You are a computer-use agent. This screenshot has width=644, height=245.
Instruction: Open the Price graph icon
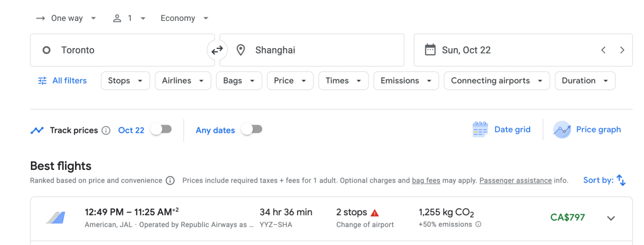point(562,129)
